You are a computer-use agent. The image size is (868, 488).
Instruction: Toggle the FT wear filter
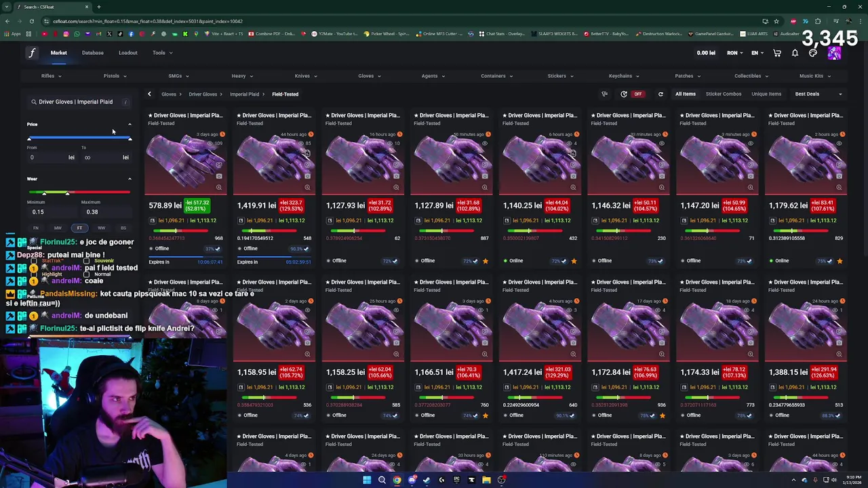pyautogui.click(x=79, y=228)
